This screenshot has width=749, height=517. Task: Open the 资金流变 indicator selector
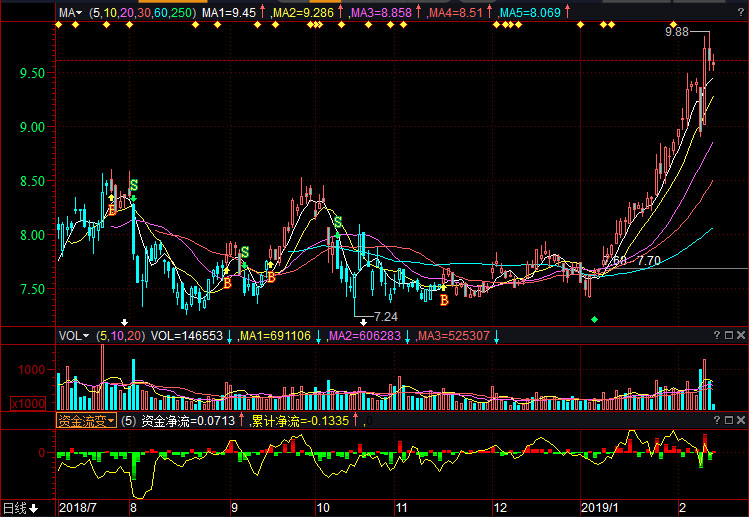click(x=85, y=421)
